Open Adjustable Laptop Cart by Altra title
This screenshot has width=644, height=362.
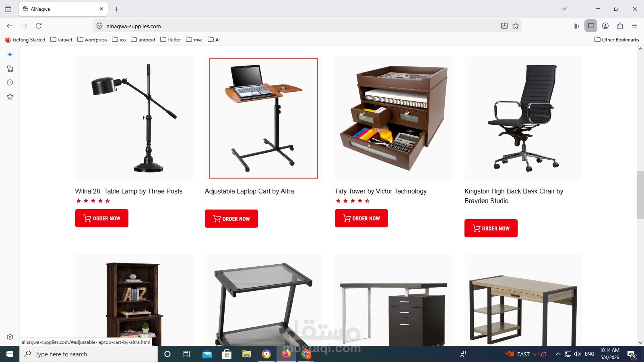(x=249, y=191)
